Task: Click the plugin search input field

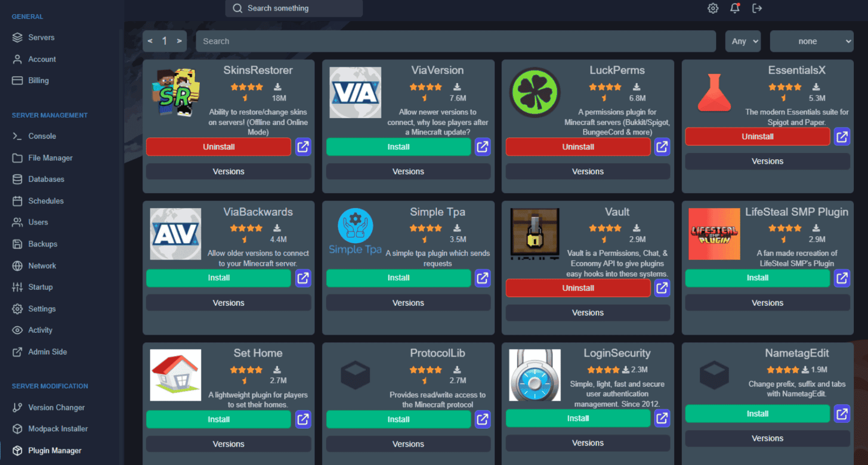Action: pos(456,41)
